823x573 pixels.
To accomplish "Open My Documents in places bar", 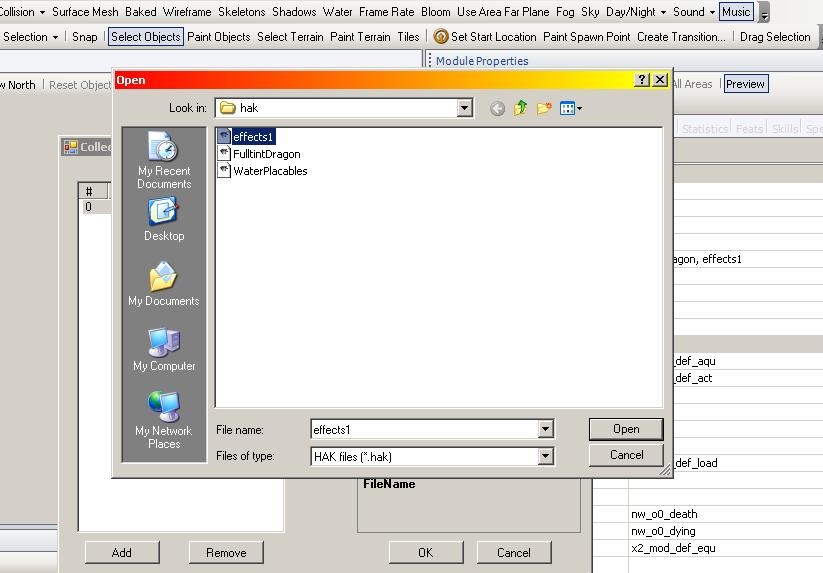I will click(x=164, y=284).
